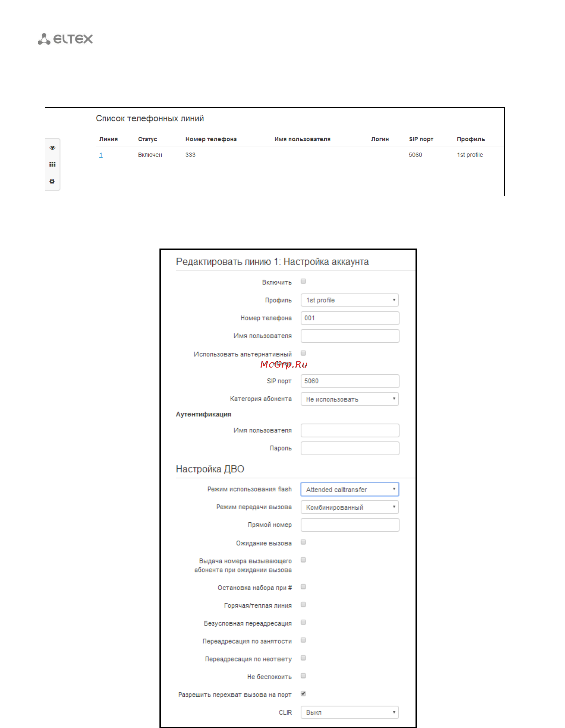Click the Аутентификация section label
Screen dimensions: 565x728
pos(203,414)
